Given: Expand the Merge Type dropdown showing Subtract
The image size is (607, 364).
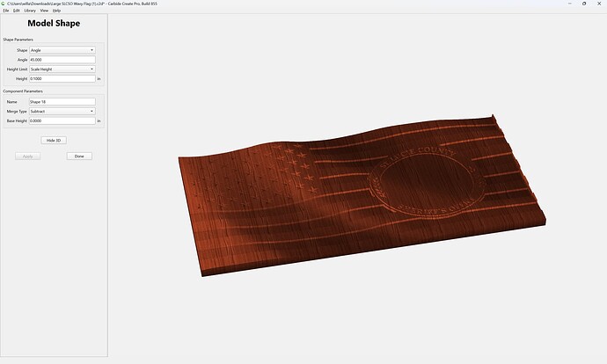Looking at the screenshot, I should pyautogui.click(x=62, y=112).
